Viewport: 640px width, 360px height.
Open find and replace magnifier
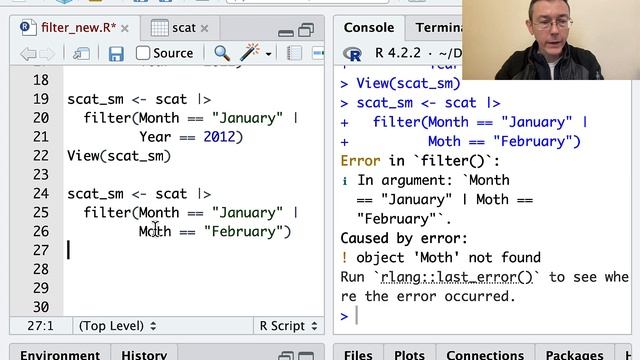click(222, 53)
